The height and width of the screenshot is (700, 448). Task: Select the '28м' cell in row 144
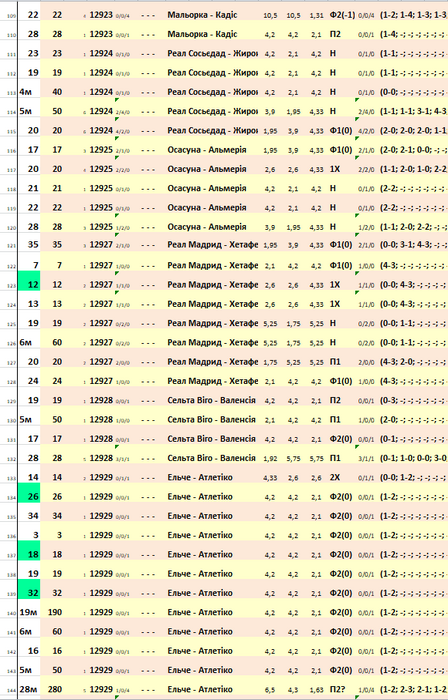pyautogui.click(x=29, y=689)
